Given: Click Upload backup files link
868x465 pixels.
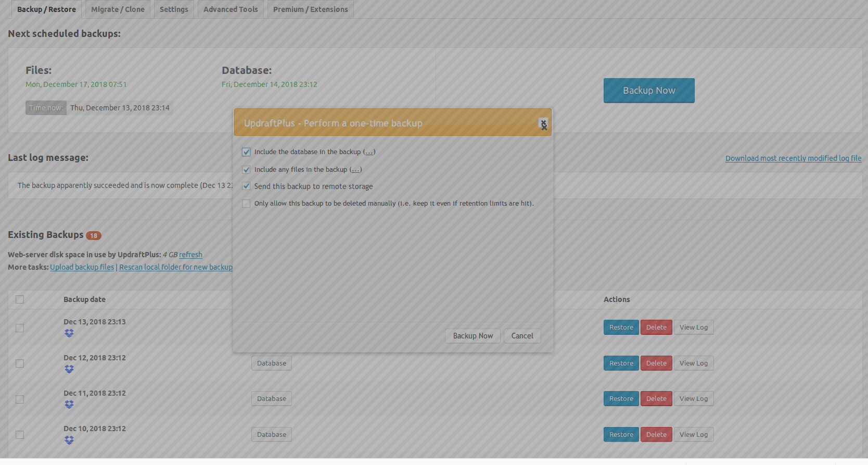Looking at the screenshot, I should click(x=82, y=267).
